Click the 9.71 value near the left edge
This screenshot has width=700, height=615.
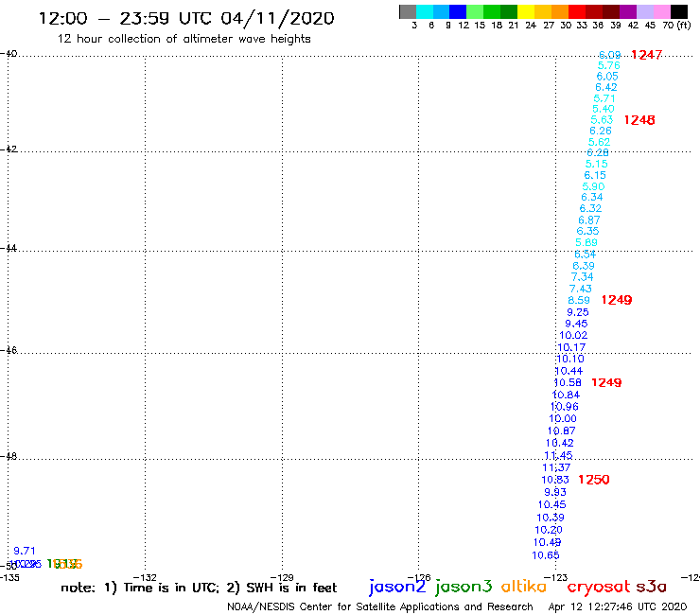[x=25, y=551]
